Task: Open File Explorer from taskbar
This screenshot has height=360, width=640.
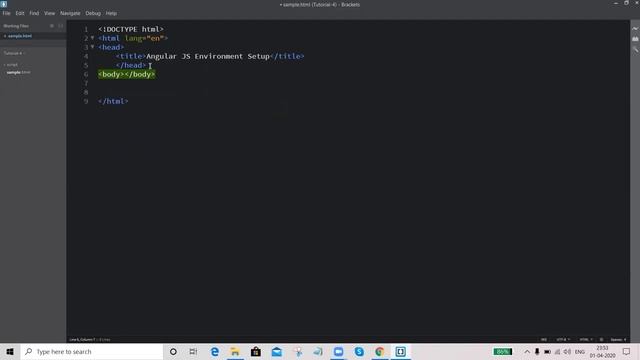Action: 235,351
